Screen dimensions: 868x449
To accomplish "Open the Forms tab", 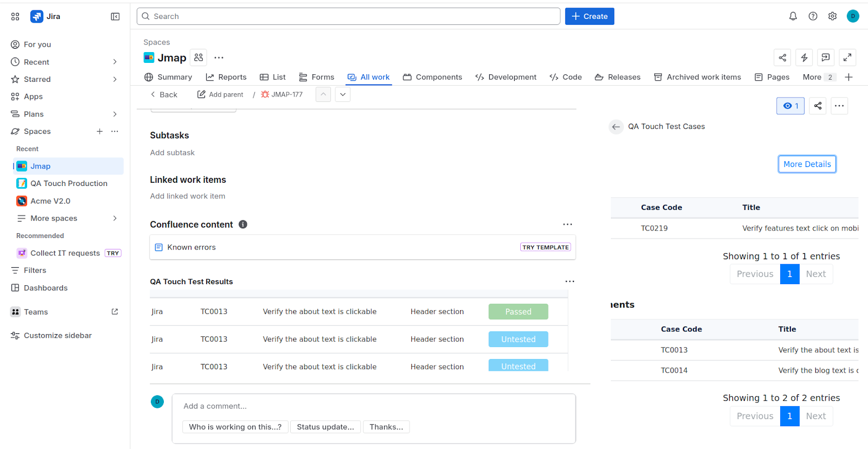I will point(317,77).
